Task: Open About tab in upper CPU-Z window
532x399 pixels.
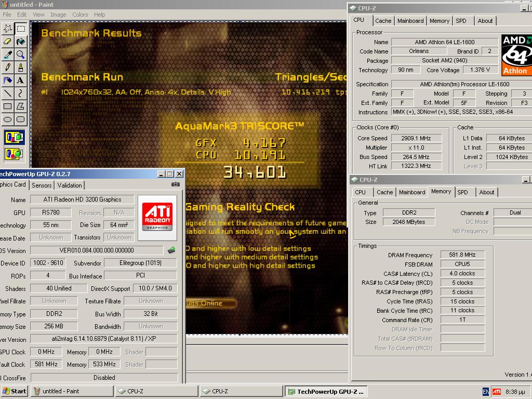Action: pos(485,21)
